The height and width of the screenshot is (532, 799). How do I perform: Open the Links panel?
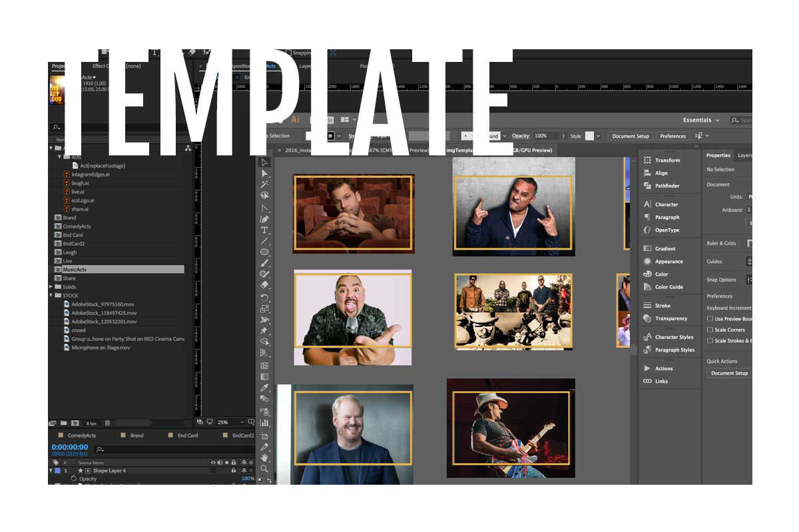pyautogui.click(x=655, y=381)
